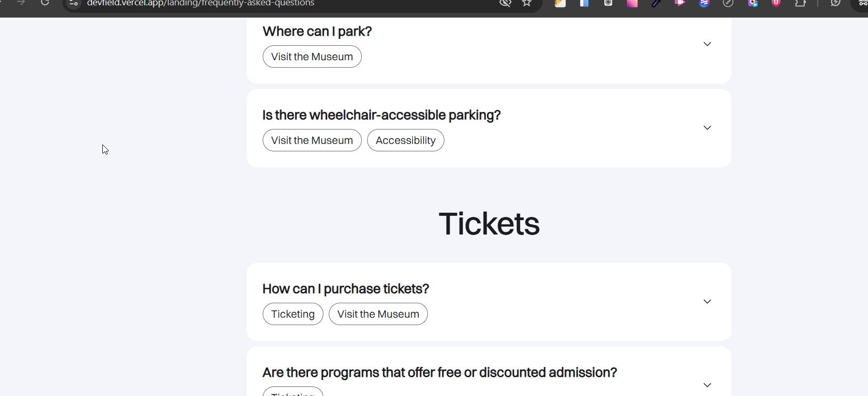The width and height of the screenshot is (868, 396).
Task: Click the site information icon in address bar
Action: click(x=74, y=3)
